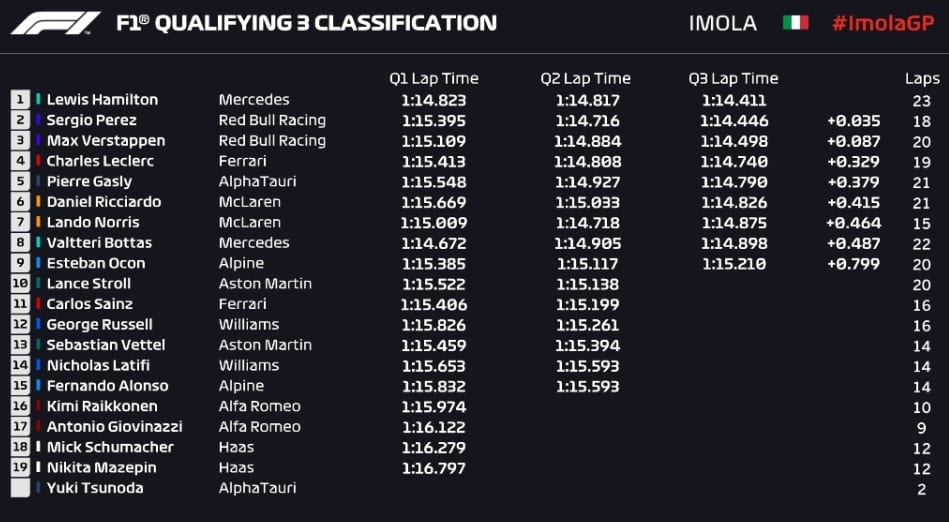Select Kimi Raikkonen's Alfa Romeo team name

tap(260, 406)
